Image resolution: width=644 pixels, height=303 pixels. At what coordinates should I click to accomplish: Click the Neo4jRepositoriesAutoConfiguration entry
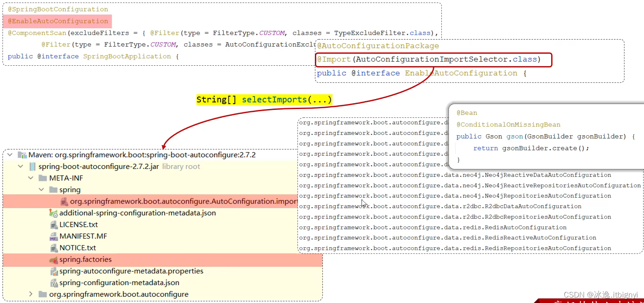tap(455, 196)
